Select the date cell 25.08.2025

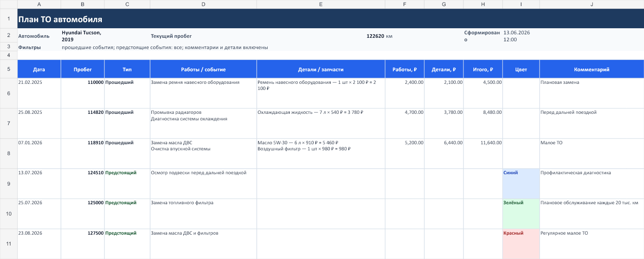point(39,123)
